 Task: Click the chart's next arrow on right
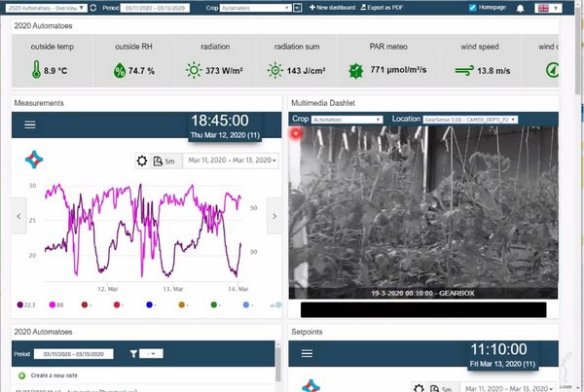tap(274, 216)
